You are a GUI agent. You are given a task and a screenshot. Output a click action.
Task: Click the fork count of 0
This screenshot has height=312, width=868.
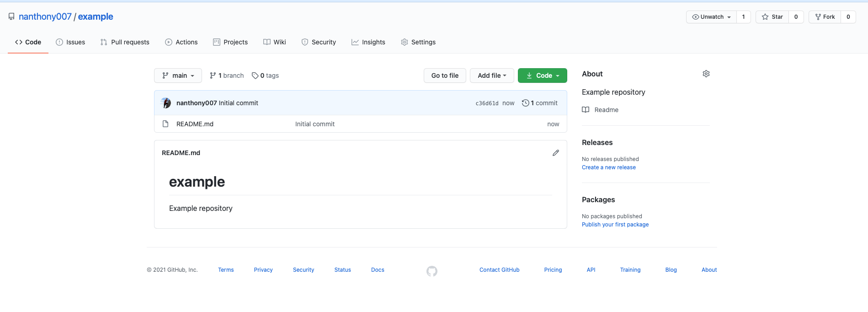point(848,17)
